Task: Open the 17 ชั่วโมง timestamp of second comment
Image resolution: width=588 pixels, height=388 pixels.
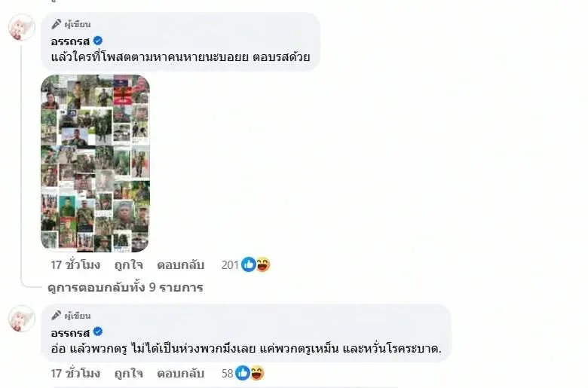Action: 75,374
